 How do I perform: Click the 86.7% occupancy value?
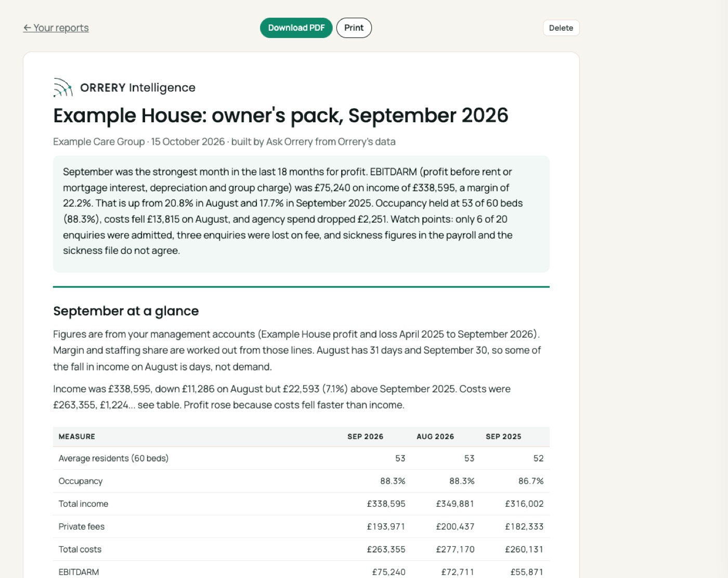tap(531, 481)
